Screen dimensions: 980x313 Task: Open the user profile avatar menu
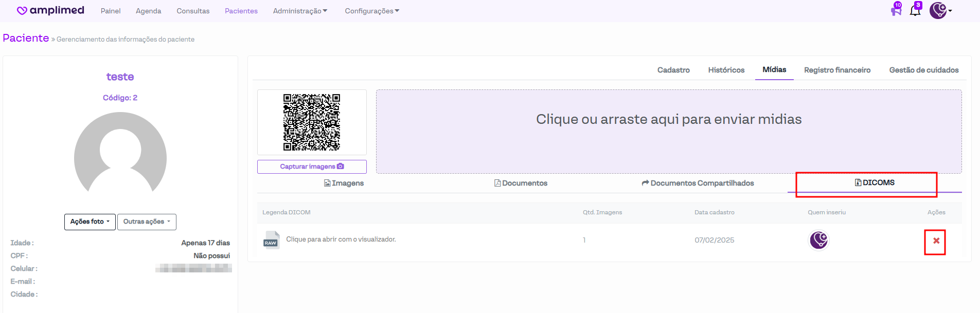click(939, 10)
